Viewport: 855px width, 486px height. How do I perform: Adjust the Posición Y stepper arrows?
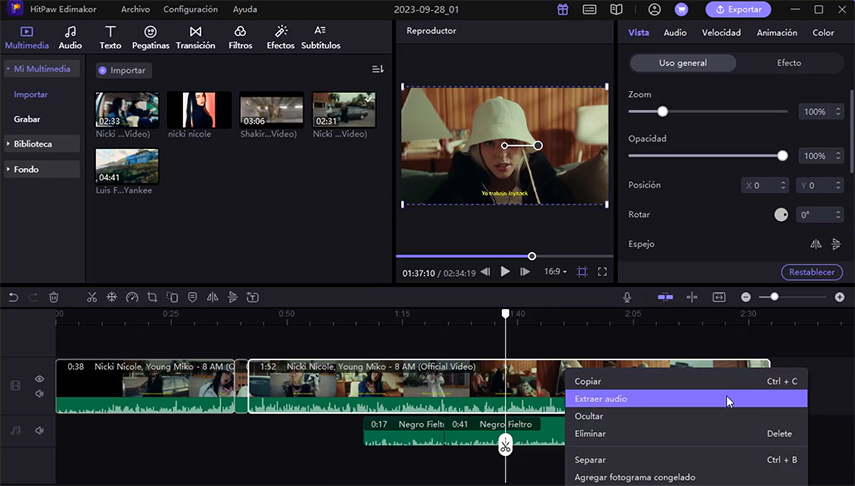point(838,185)
